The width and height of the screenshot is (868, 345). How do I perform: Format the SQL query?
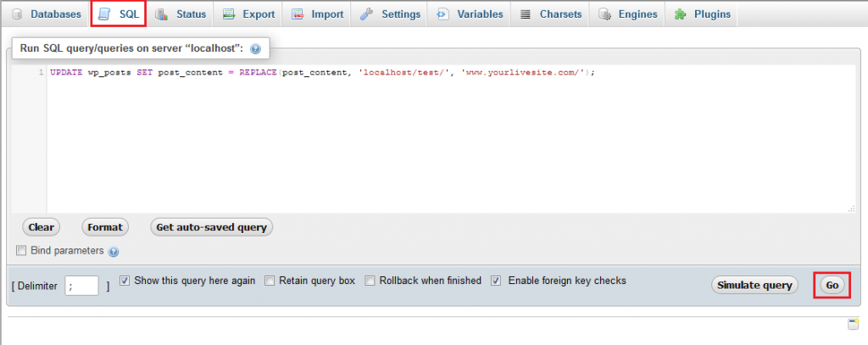(x=104, y=227)
